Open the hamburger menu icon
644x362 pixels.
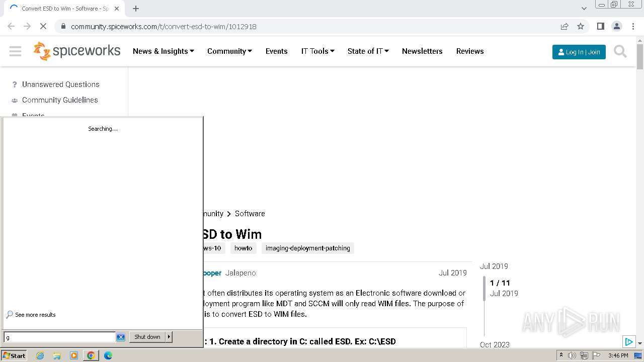(15, 51)
